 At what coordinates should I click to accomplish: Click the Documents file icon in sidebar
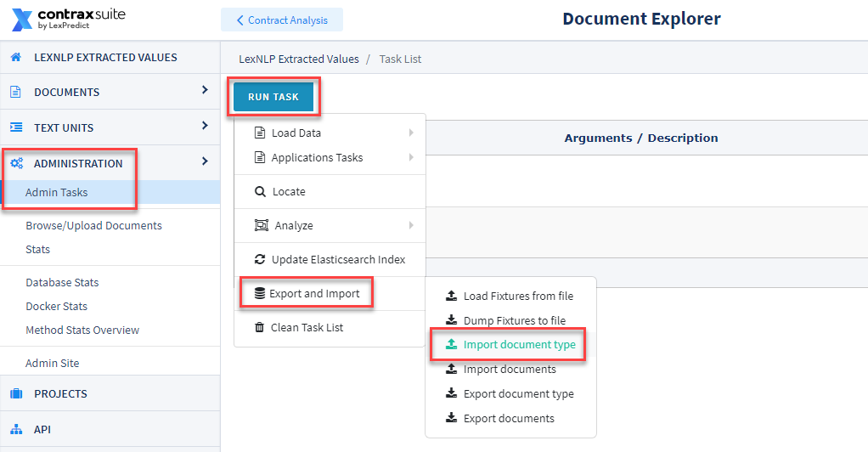click(x=15, y=92)
